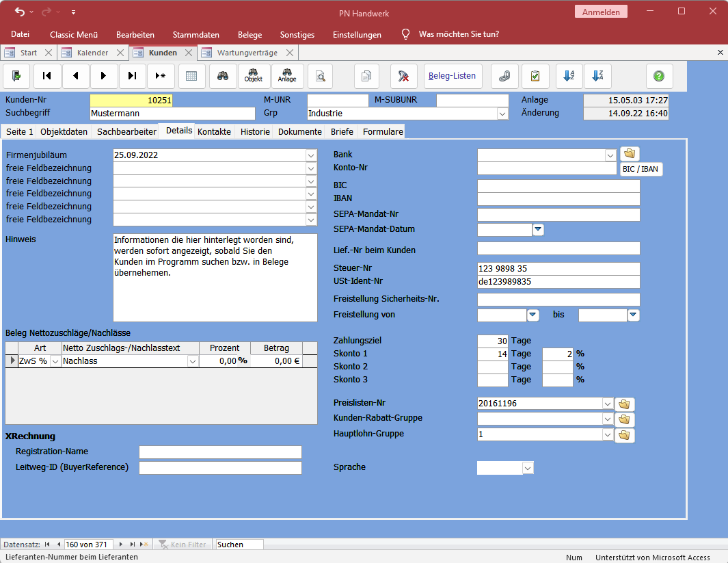Open the table grid view icon
This screenshot has width=728, height=563.
coord(191,77)
